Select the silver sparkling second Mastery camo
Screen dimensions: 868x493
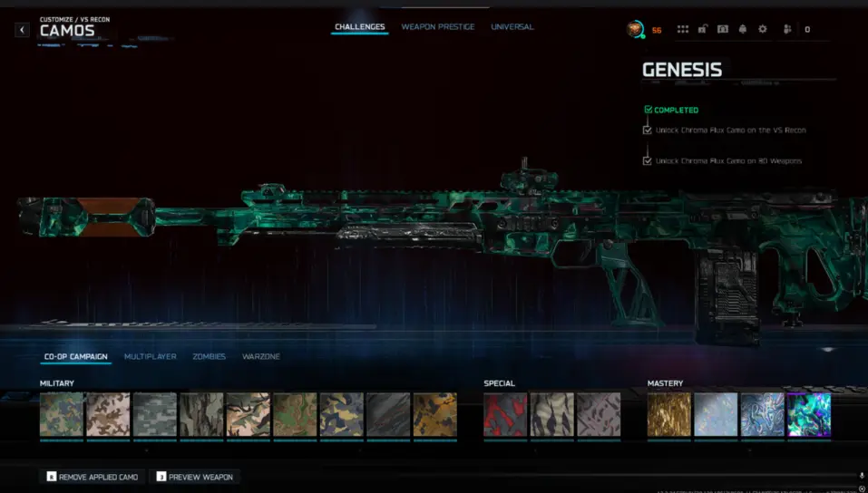[x=716, y=415]
